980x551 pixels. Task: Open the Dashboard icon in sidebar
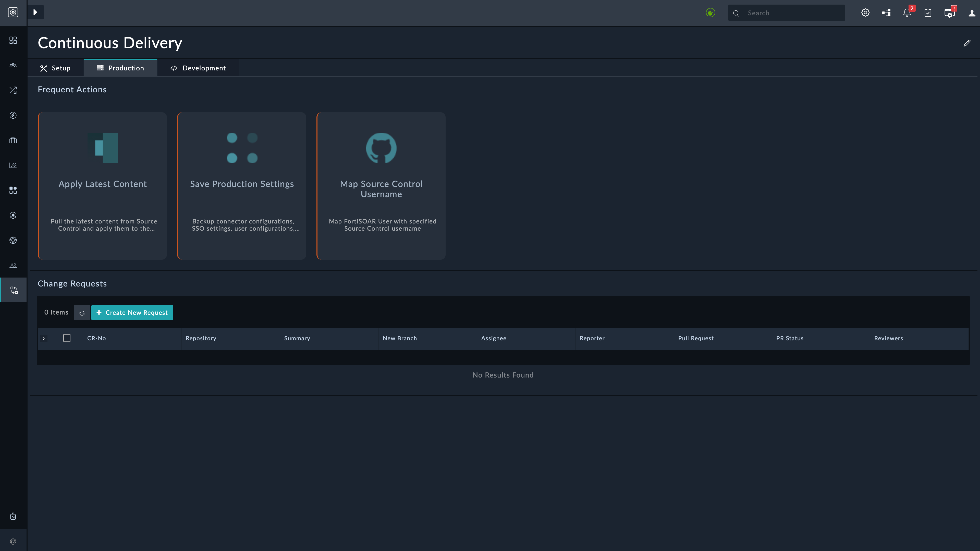pos(13,40)
